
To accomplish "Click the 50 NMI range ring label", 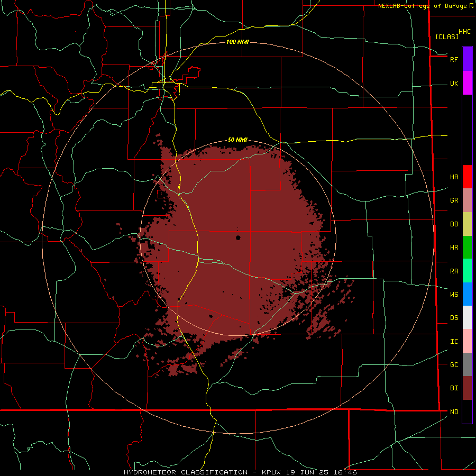I will click(x=237, y=140).
